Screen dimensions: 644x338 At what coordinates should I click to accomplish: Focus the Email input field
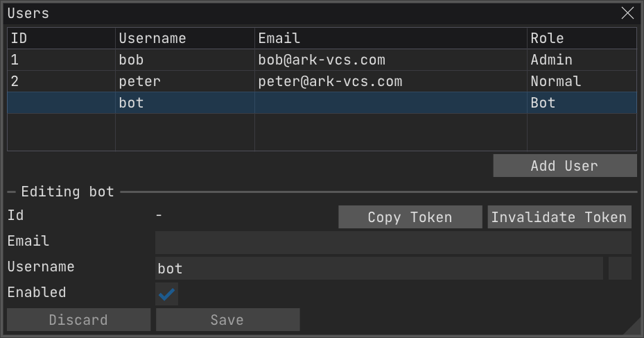tap(393, 242)
